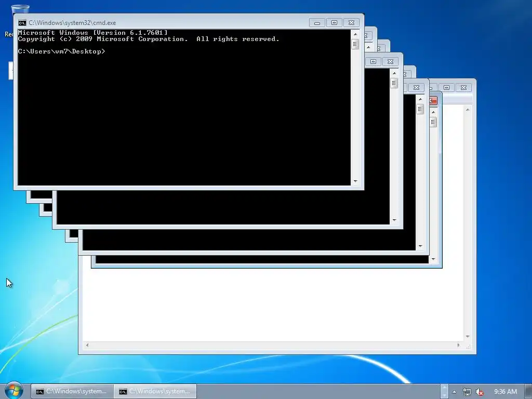Click the highlighted active cmd taskbar button
The height and width of the screenshot is (399, 532).
pos(155,392)
